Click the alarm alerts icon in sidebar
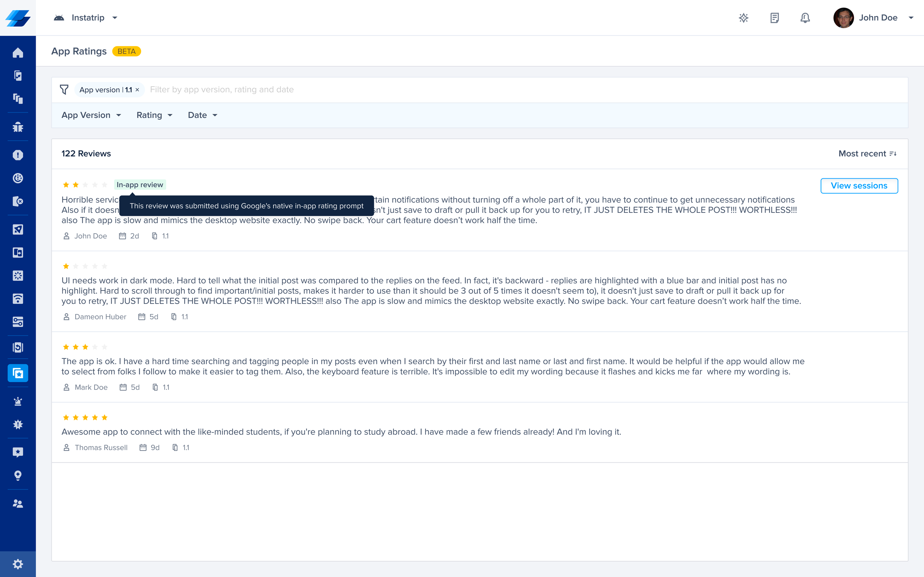This screenshot has height=577, width=924. (x=17, y=401)
